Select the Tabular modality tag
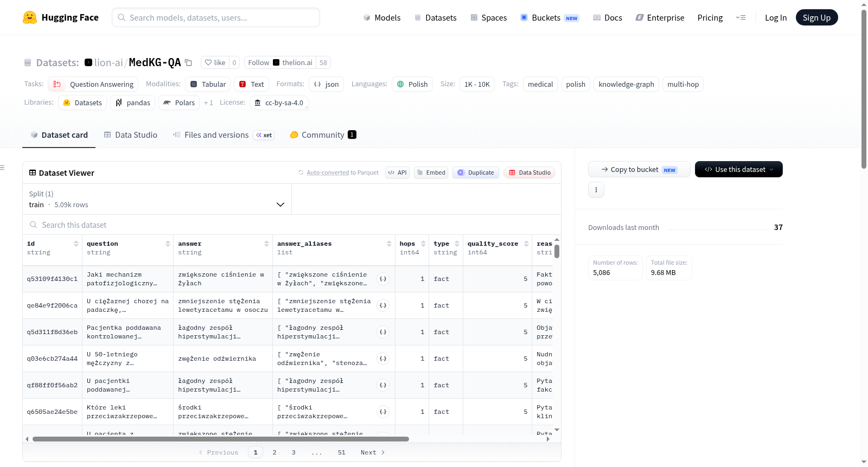The width and height of the screenshot is (868, 467). pyautogui.click(x=208, y=84)
